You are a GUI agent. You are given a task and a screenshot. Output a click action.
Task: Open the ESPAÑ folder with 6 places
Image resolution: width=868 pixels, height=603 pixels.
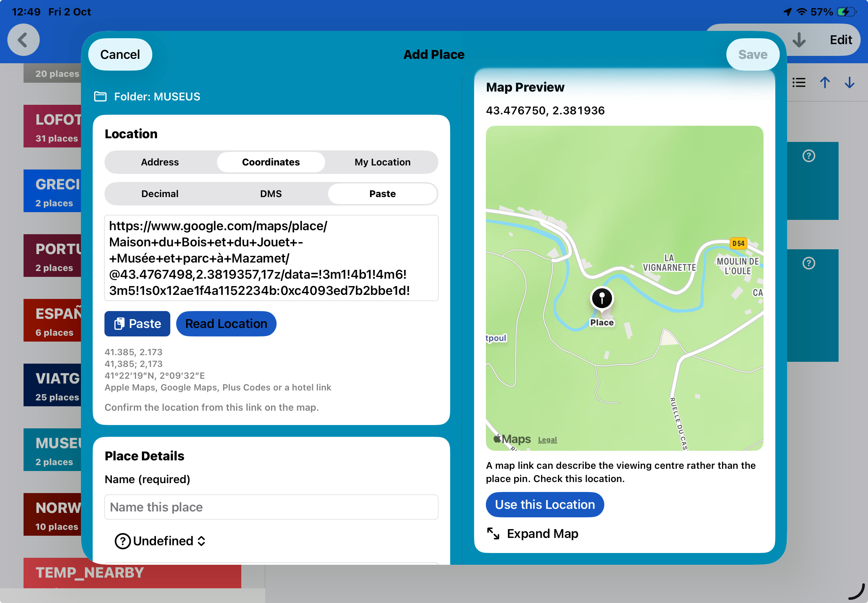coord(52,320)
